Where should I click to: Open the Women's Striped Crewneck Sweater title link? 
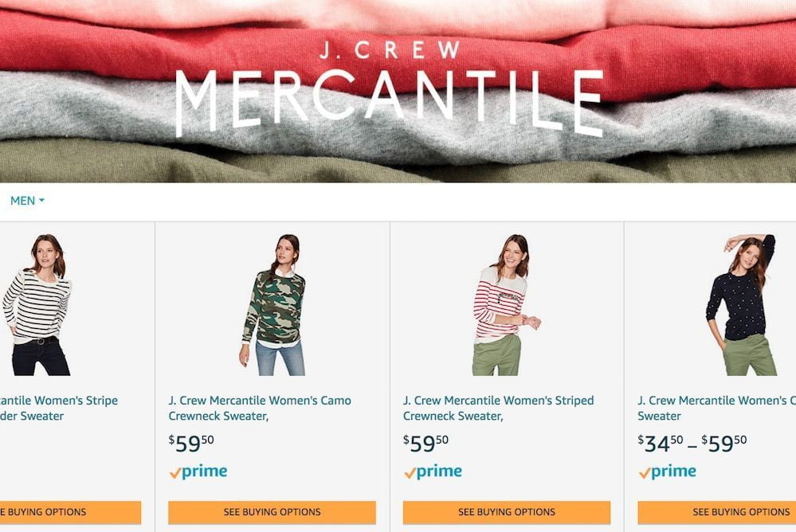coord(499,408)
